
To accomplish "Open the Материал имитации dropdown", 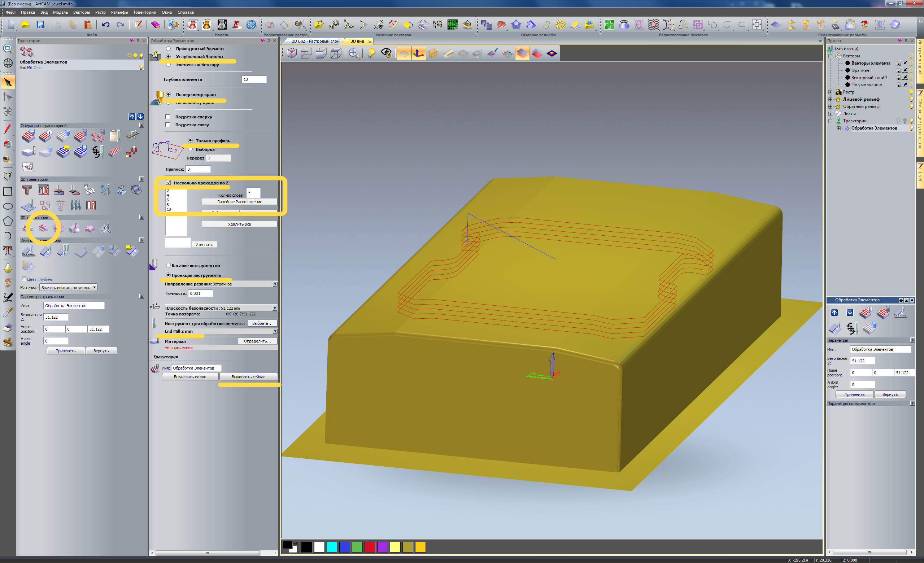I will [95, 288].
